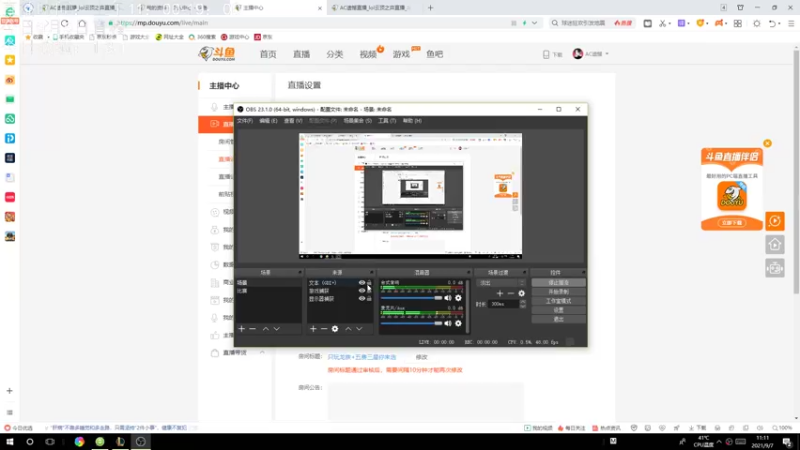Click the desktop audio volume slider
800x450 pixels.
[411, 298]
